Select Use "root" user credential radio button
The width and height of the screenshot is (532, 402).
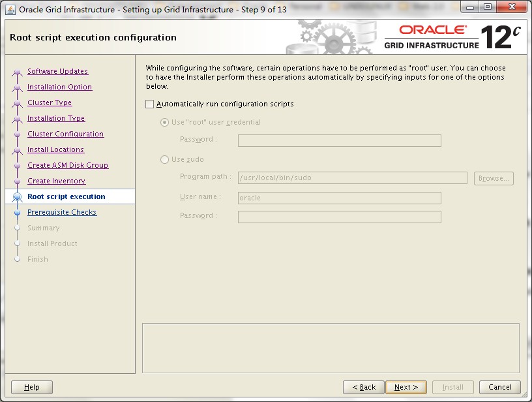(x=164, y=122)
